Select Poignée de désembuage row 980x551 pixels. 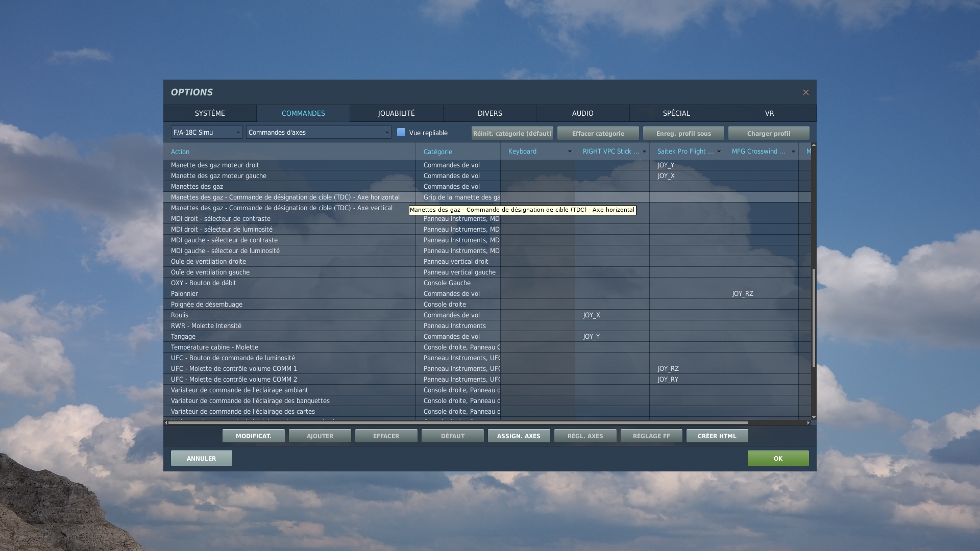click(x=487, y=304)
